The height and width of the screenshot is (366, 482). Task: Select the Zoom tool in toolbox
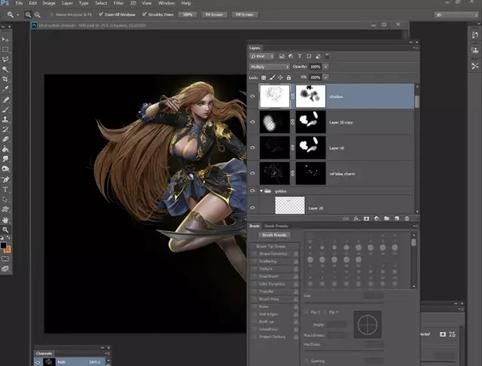tap(5, 230)
